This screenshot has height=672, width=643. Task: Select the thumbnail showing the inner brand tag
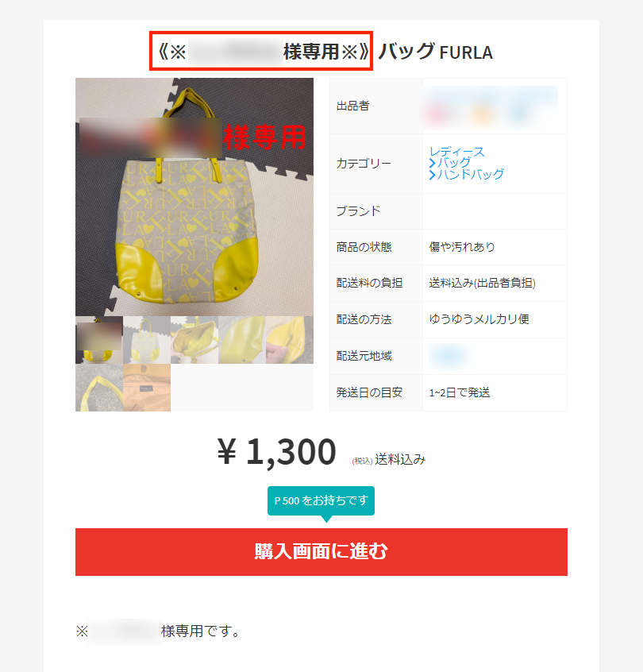tap(147, 388)
